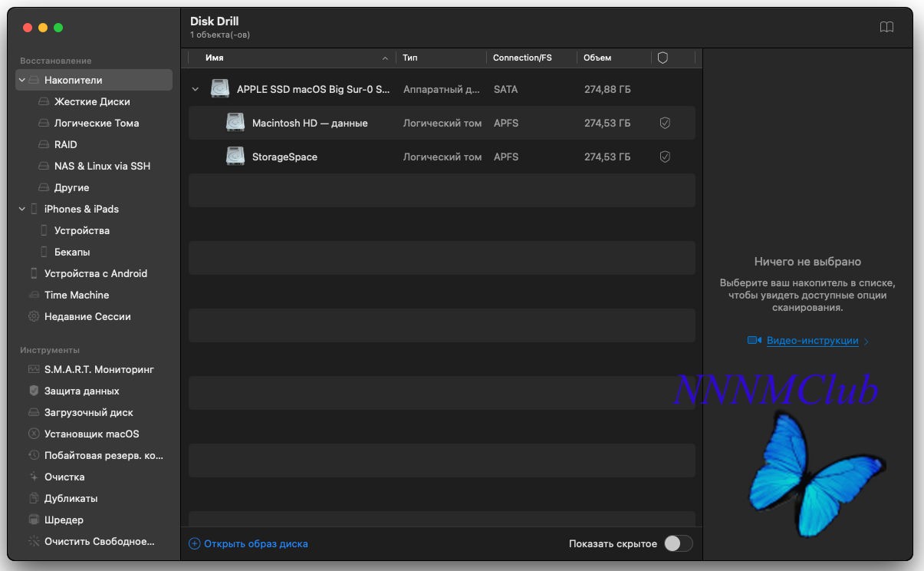Select Накопители in the sidebar

pyautogui.click(x=94, y=80)
